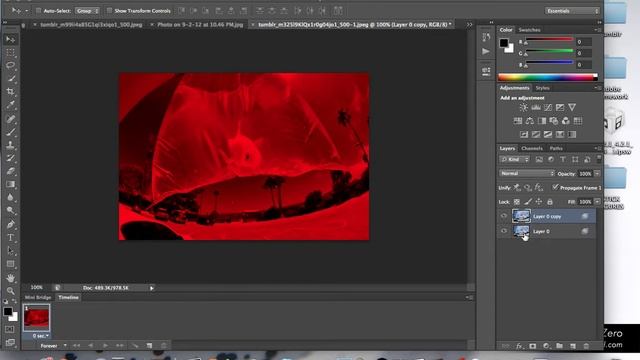The height and width of the screenshot is (360, 640).
Task: Switch to the Mini Bridge tab
Action: tap(38, 298)
